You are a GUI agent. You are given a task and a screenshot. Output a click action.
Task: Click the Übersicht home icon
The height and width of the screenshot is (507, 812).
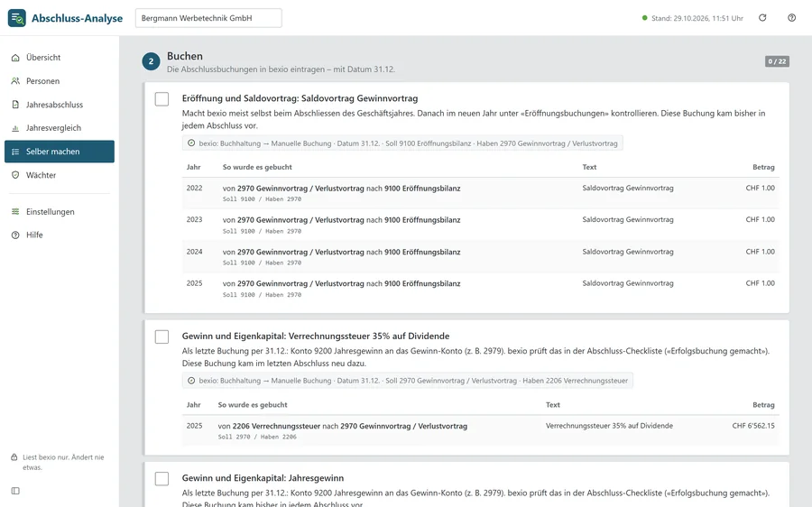coord(15,58)
